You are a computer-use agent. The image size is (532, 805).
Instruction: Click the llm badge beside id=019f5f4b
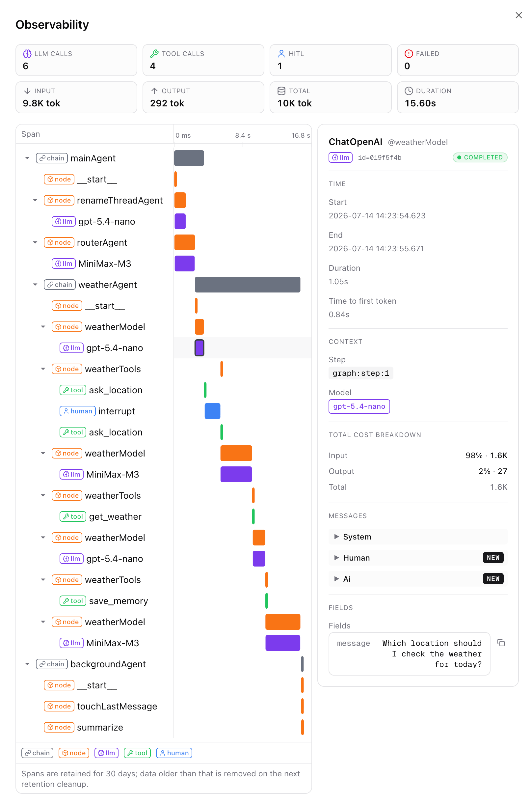coord(340,157)
